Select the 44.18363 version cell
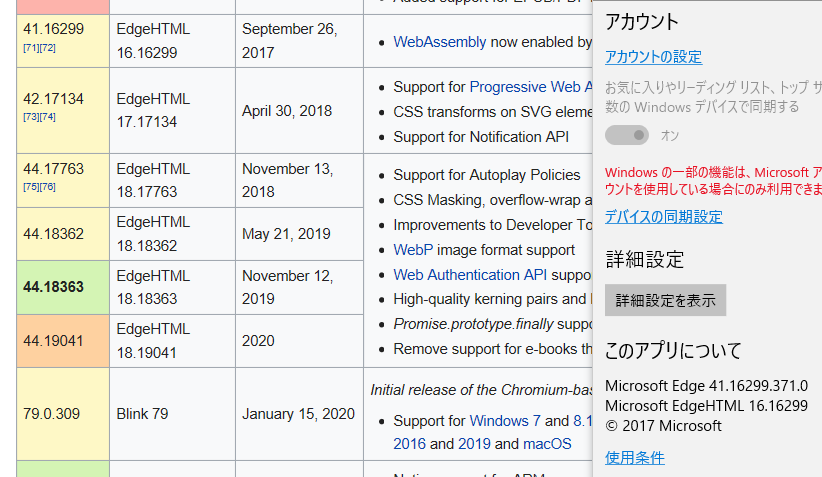 (x=63, y=287)
